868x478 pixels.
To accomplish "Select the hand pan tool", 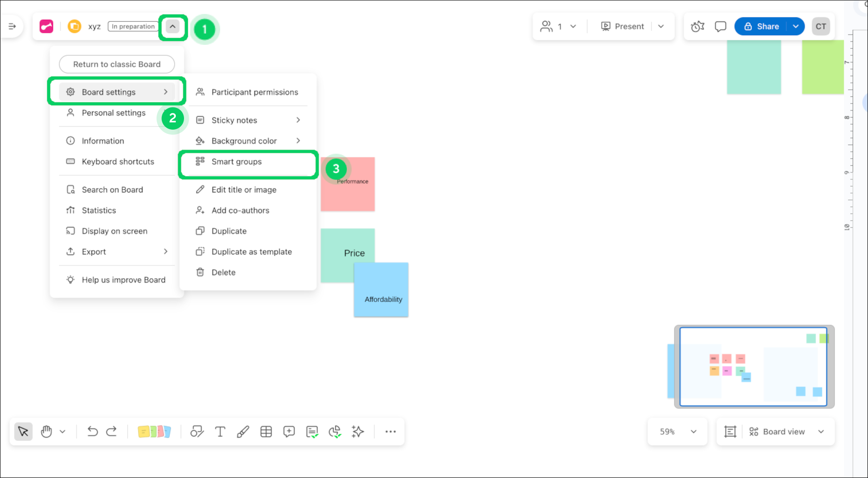I will (x=46, y=432).
